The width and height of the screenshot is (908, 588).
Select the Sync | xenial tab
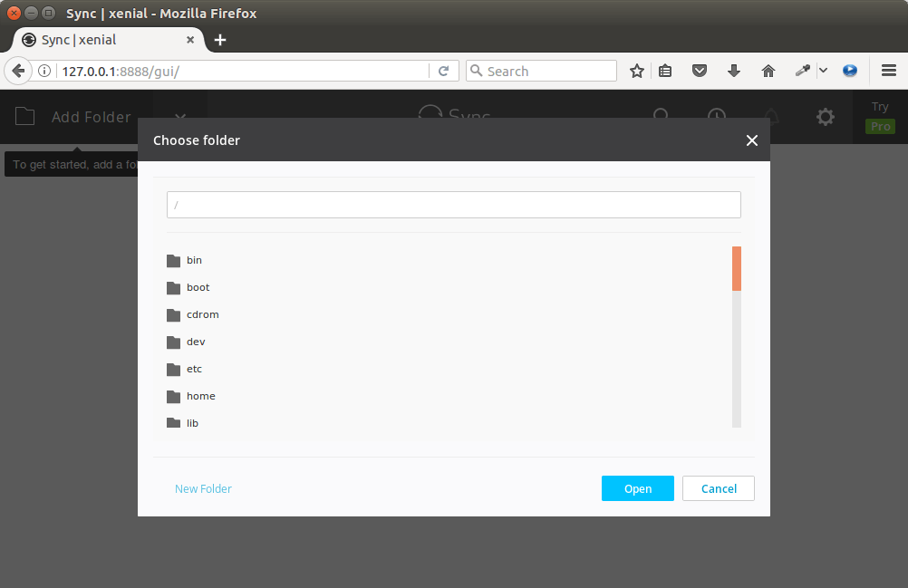(100, 40)
